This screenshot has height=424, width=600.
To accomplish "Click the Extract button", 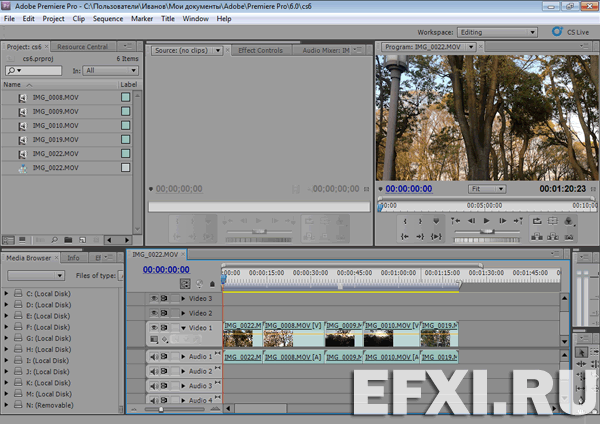I will coord(553,237).
